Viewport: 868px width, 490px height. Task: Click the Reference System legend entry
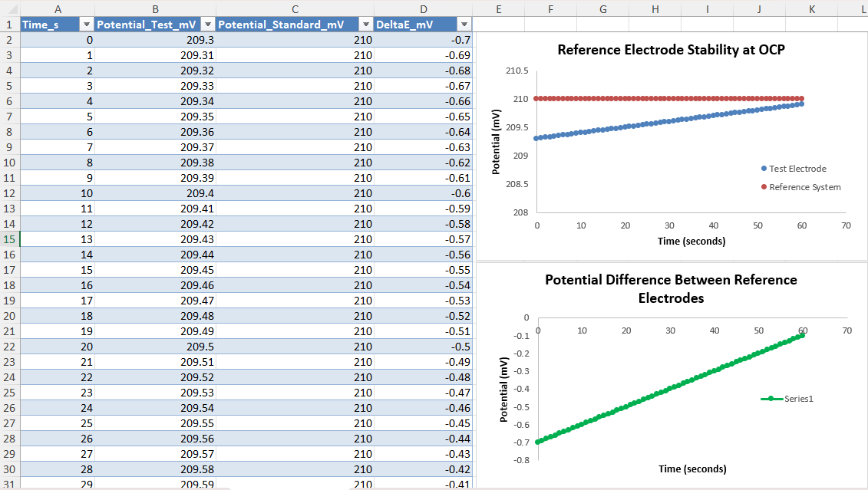[x=800, y=187]
